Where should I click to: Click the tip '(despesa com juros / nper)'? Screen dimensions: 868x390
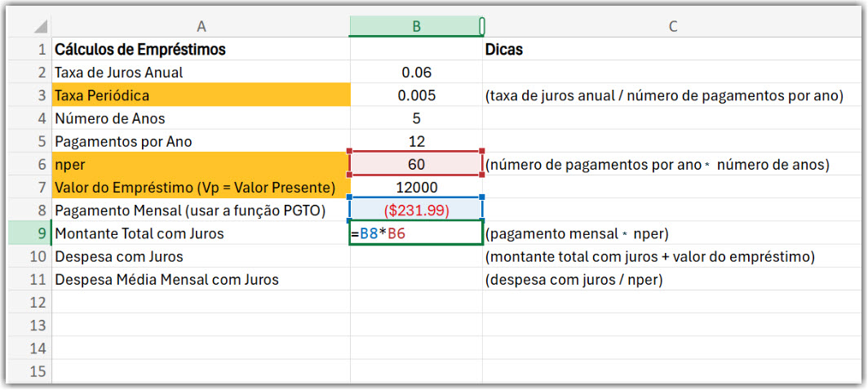tap(573, 281)
